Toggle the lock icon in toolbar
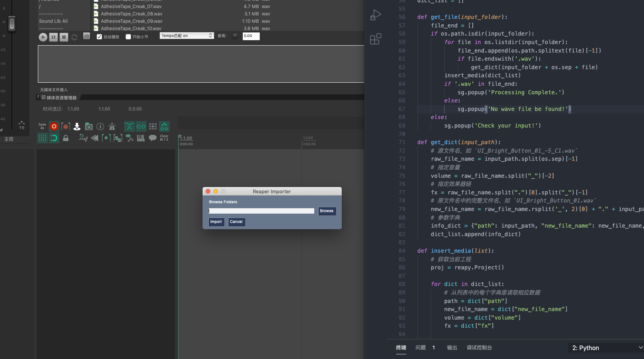Screen dimensions: 644x359 [x=66, y=138]
